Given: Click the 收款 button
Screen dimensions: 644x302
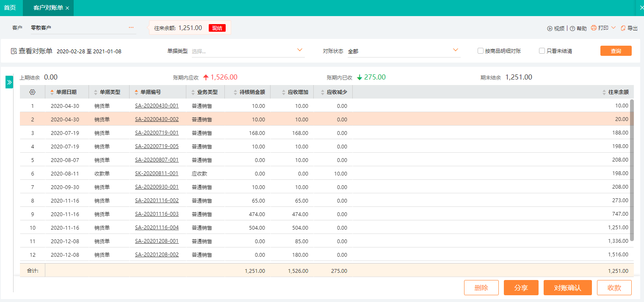Looking at the screenshot, I should pyautogui.click(x=614, y=288).
